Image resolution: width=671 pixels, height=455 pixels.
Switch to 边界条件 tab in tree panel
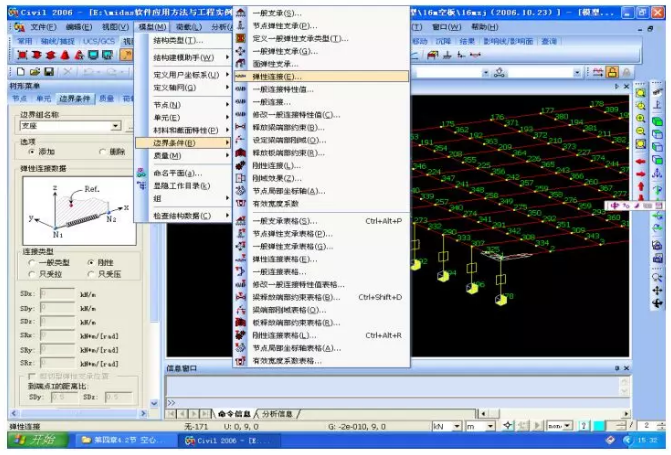pos(74,98)
